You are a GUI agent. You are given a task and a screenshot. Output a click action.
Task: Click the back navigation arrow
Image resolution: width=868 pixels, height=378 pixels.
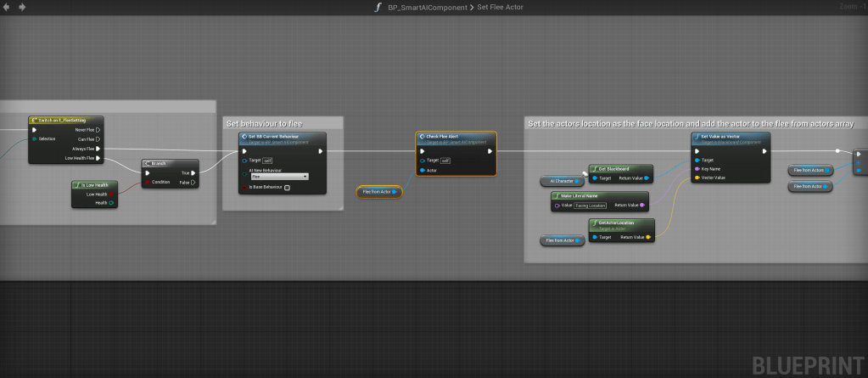coord(8,7)
